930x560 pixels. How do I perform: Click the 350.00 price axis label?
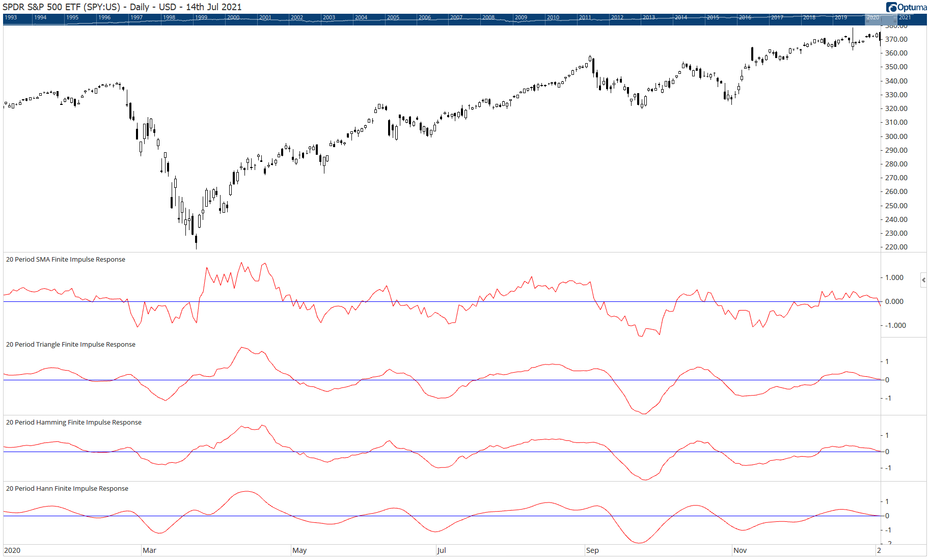[x=896, y=67]
